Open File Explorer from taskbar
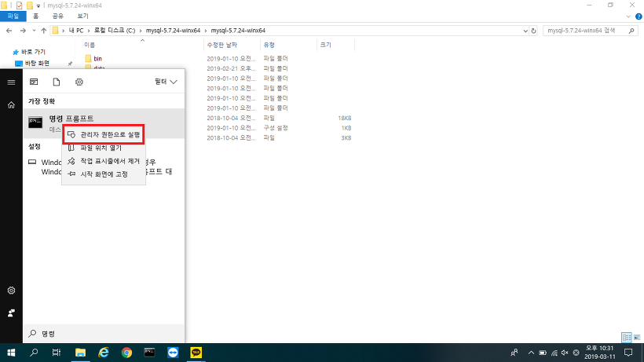644x362 pixels. (80, 353)
